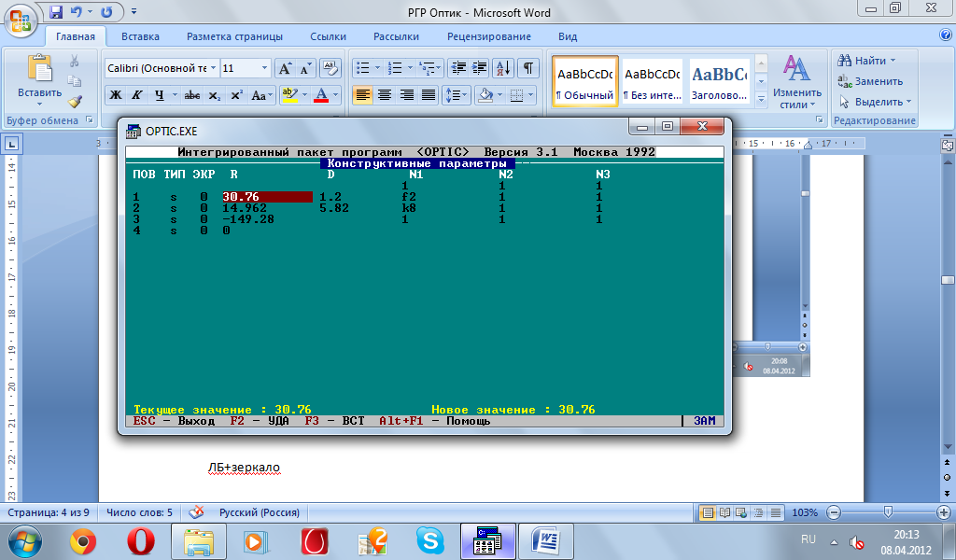Click the spelling check icon in status bar
The height and width of the screenshot is (560, 956).
pyautogui.click(x=196, y=512)
